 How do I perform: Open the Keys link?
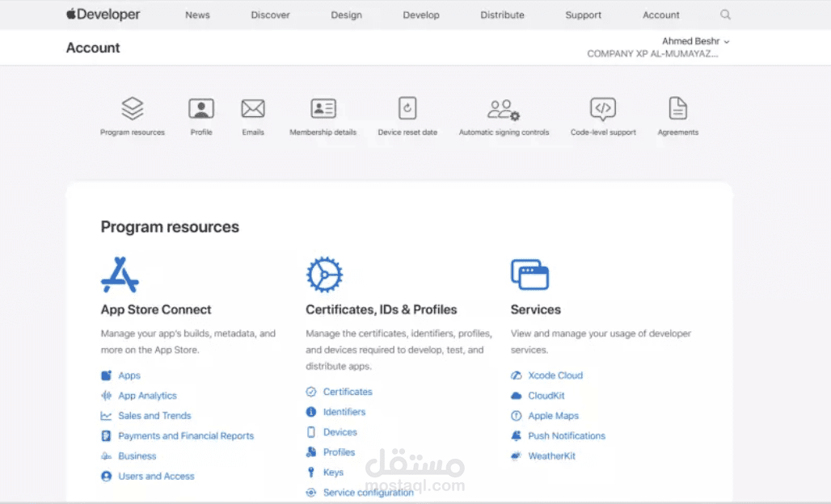tap(333, 472)
